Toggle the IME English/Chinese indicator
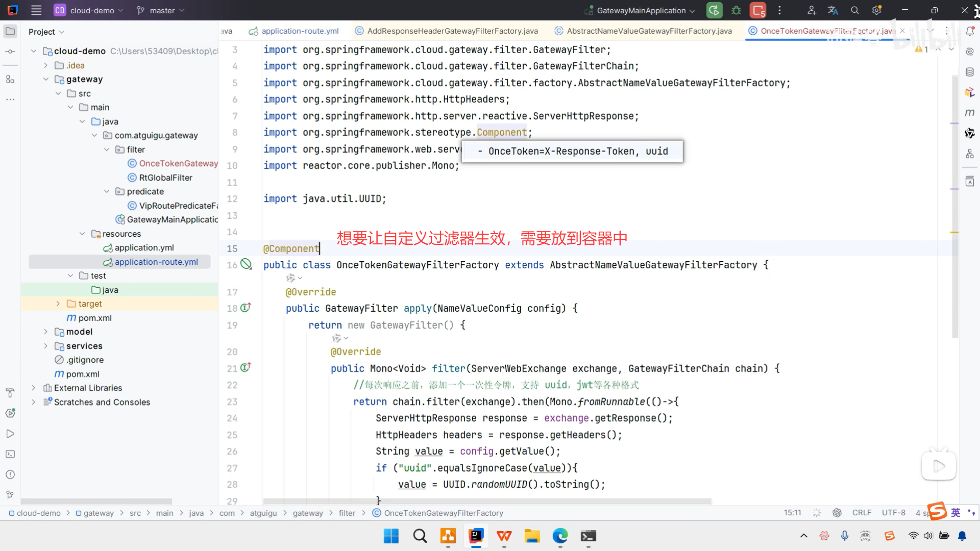 955,512
